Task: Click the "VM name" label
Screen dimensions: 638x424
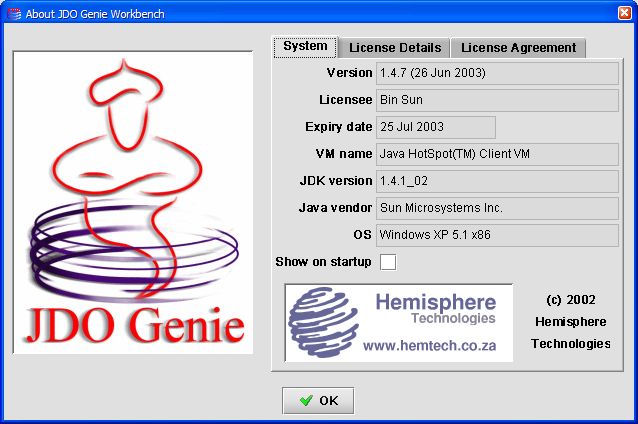Action: pos(344,154)
